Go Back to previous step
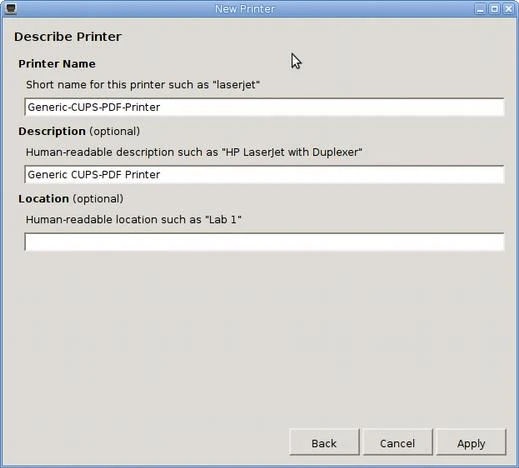The width and height of the screenshot is (519, 468). click(x=324, y=442)
